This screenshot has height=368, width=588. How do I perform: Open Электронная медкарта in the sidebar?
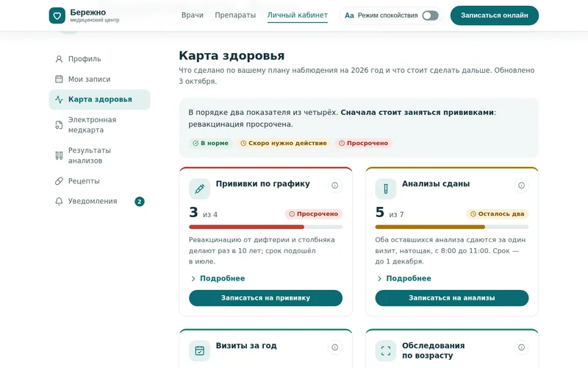pyautogui.click(x=99, y=124)
